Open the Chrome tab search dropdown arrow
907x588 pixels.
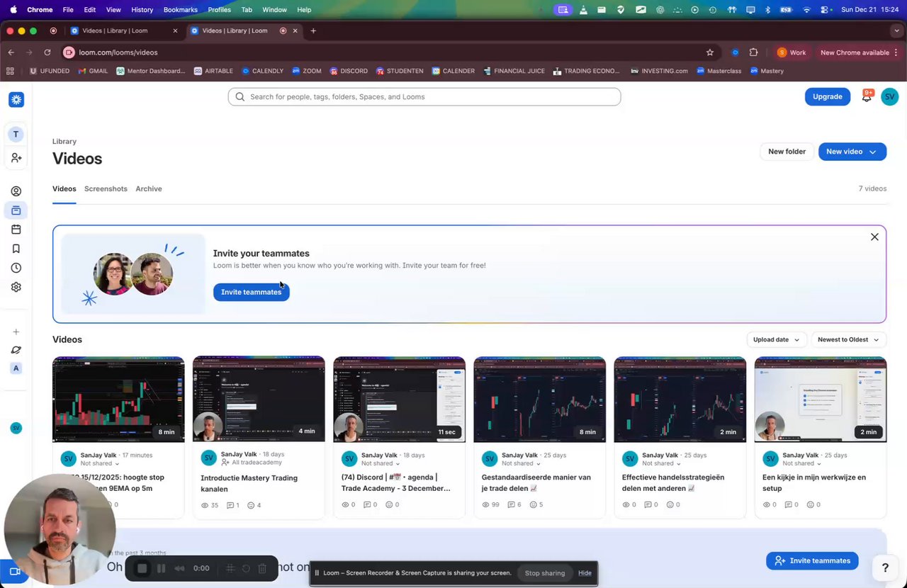point(896,31)
